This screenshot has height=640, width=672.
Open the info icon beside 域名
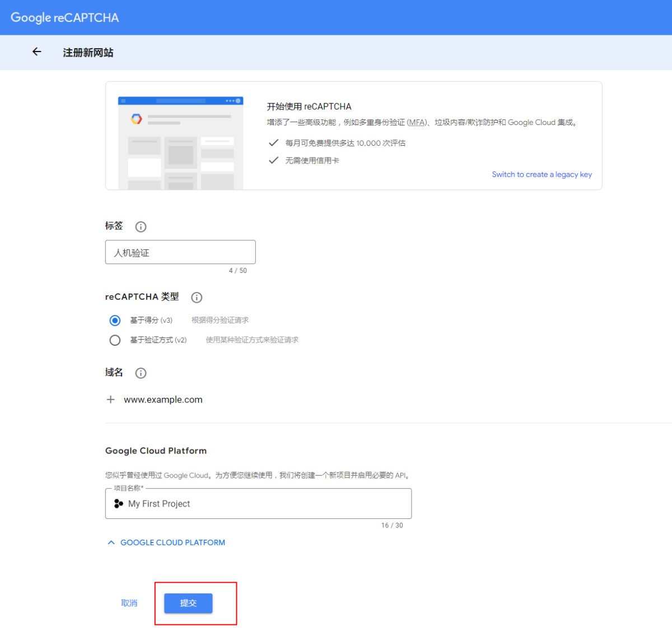pos(141,373)
